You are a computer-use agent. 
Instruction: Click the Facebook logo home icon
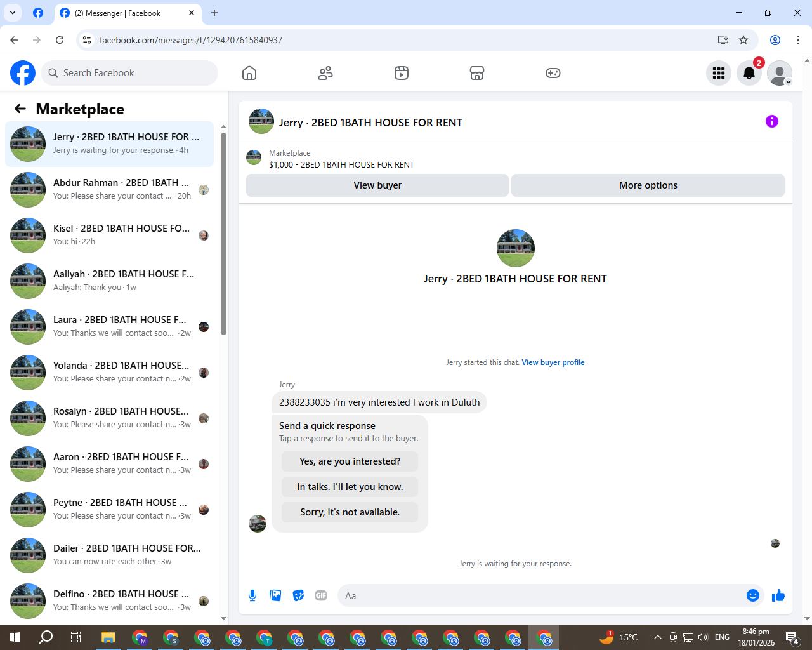coord(23,73)
